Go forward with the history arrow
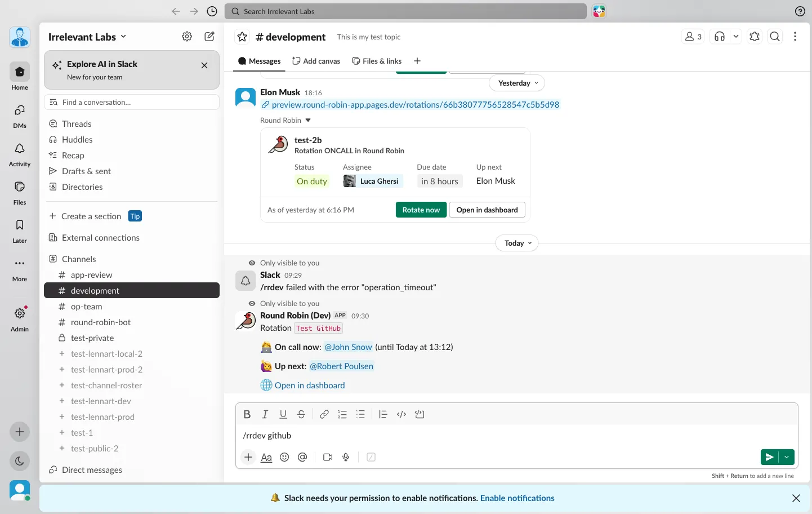 194,11
